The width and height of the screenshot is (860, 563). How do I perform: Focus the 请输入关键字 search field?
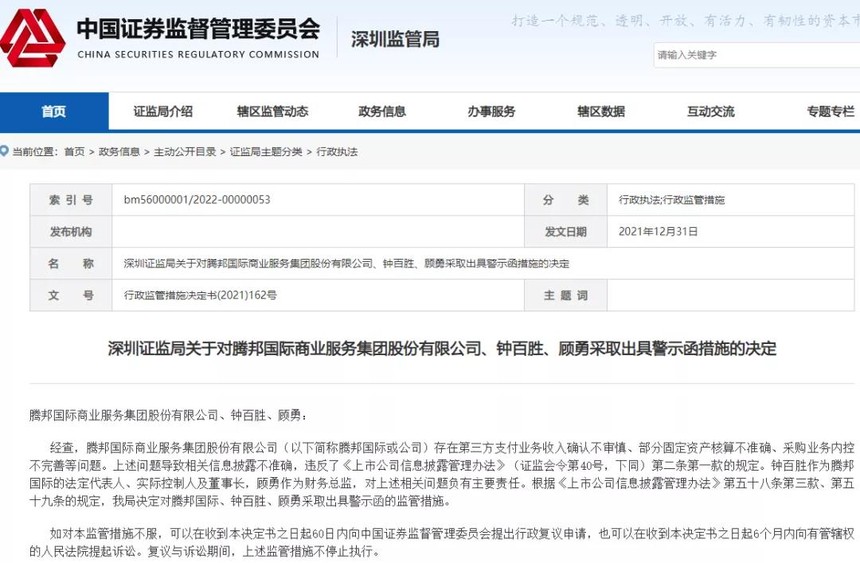pyautogui.click(x=757, y=55)
